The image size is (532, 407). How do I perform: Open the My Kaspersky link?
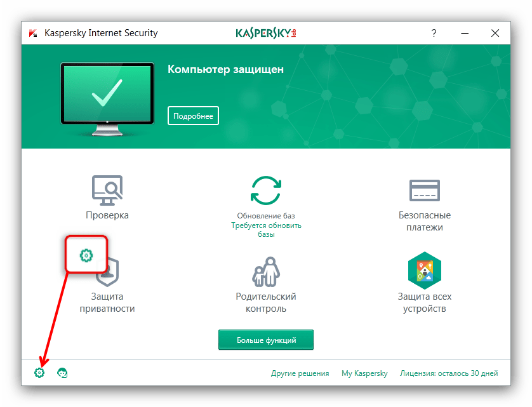364,373
